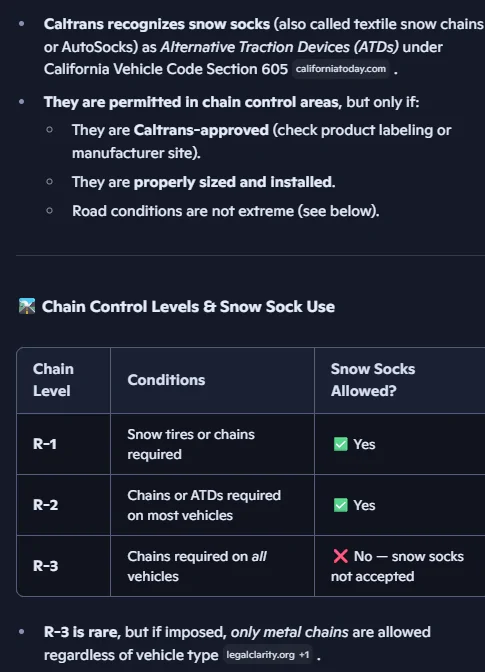Click the R-3 chain level cell
This screenshot has width=485, height=672.
(x=63, y=566)
